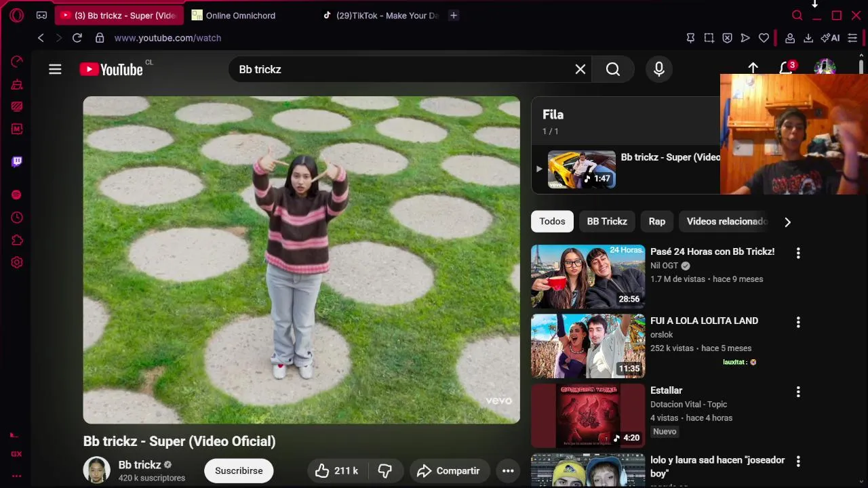The image size is (868, 488).
Task: Open options menu for FUI A LOLA LOLITA LAND
Action: [x=798, y=322]
